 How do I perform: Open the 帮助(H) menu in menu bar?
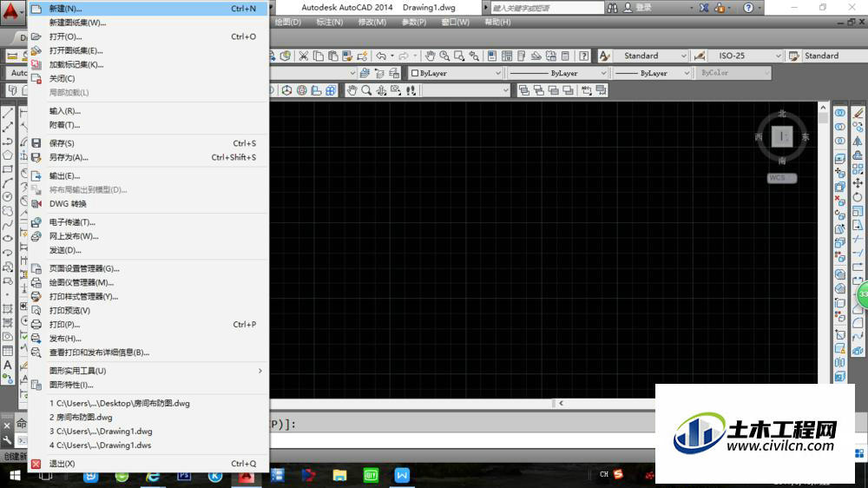(497, 23)
